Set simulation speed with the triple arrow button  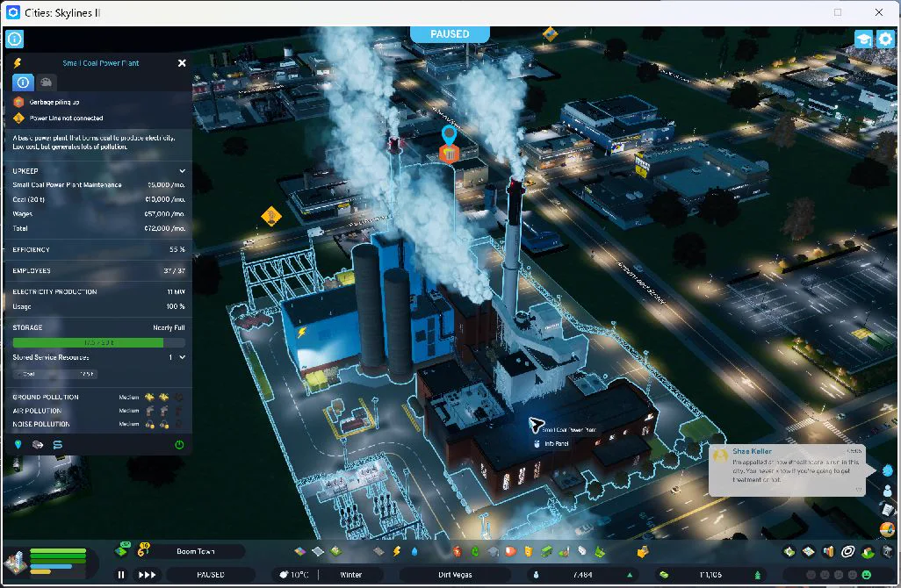[148, 575]
